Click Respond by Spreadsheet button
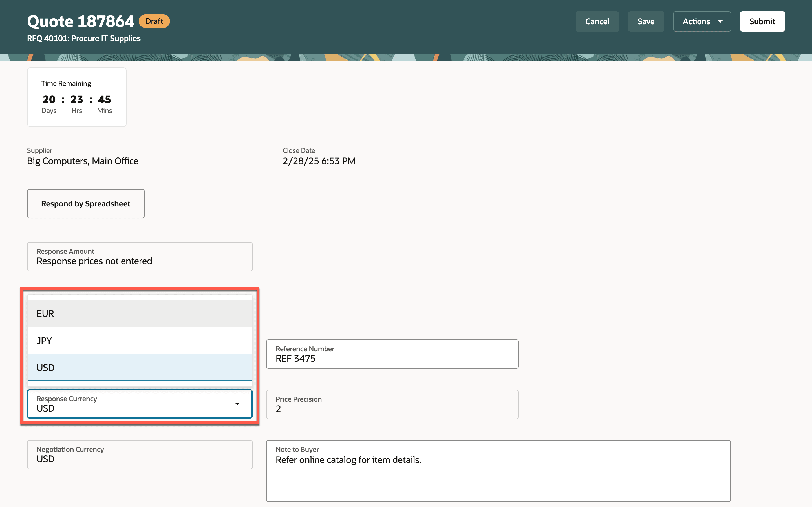 85,204
